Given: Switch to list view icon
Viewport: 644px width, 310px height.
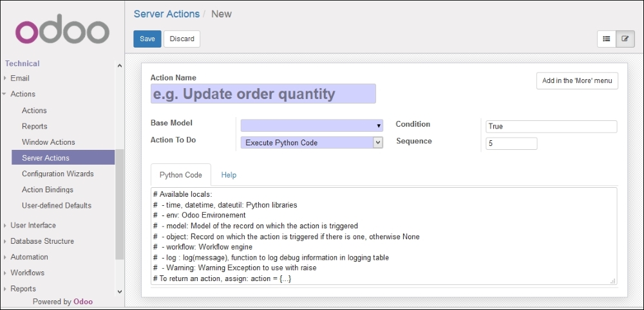Looking at the screenshot, I should pos(606,39).
